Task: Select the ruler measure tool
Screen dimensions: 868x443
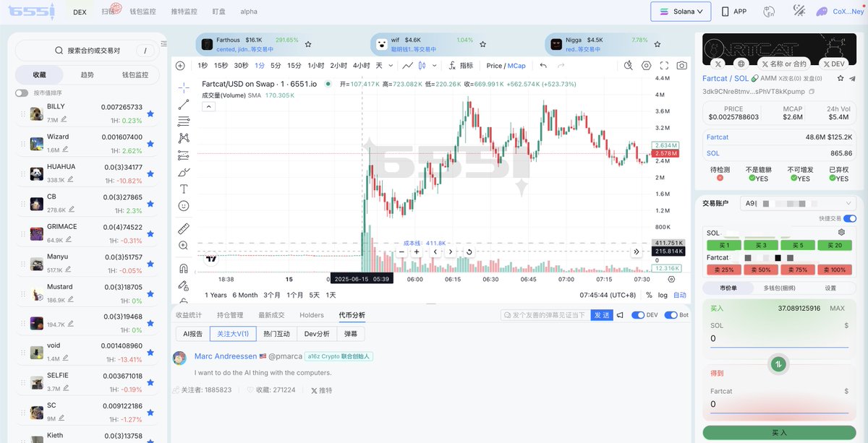Action: pos(184,228)
